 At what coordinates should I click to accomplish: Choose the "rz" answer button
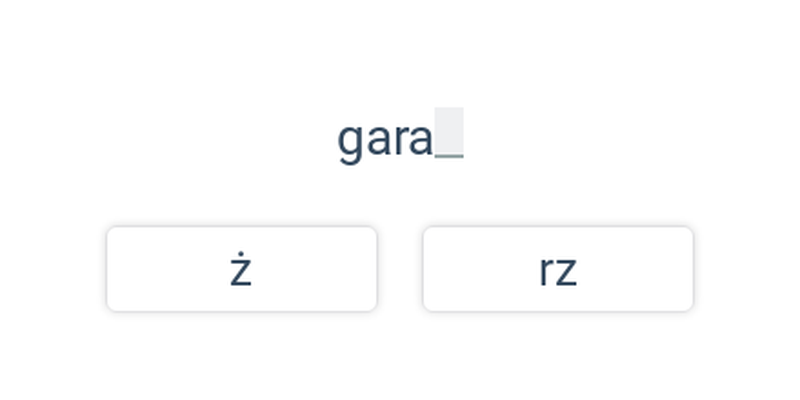pyautogui.click(x=558, y=269)
